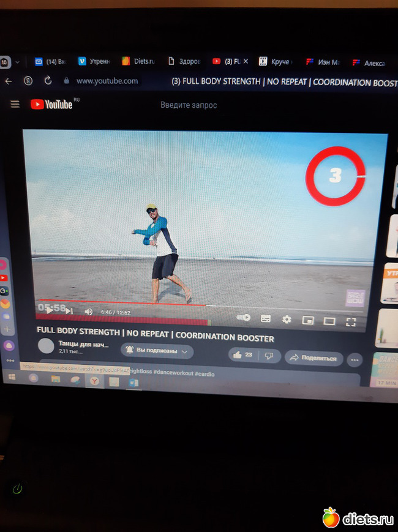The height and width of the screenshot is (532, 398).
Task: Enter fullscreen mode for the video
Action: click(x=351, y=321)
